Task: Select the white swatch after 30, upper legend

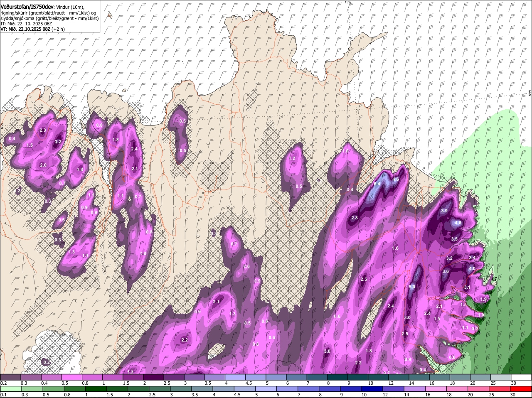Action: pos(522,377)
